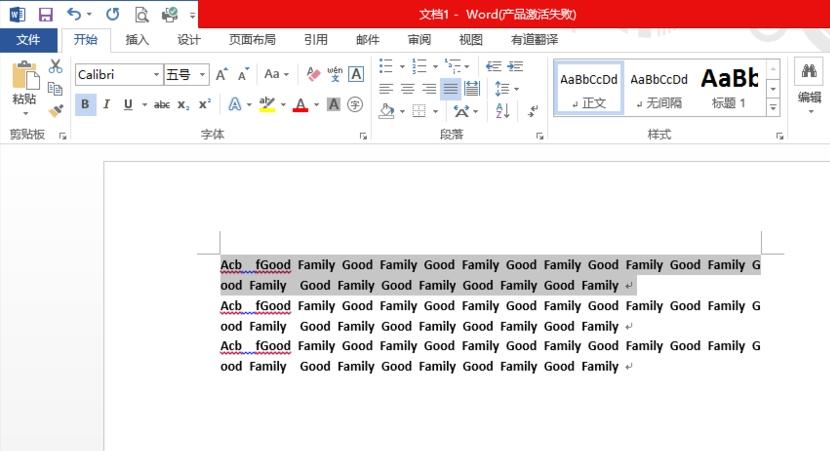Increase paragraph indent

click(515, 66)
